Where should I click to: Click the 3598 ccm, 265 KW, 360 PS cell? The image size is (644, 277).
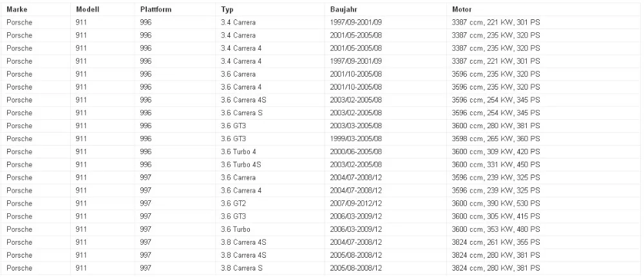pos(496,139)
